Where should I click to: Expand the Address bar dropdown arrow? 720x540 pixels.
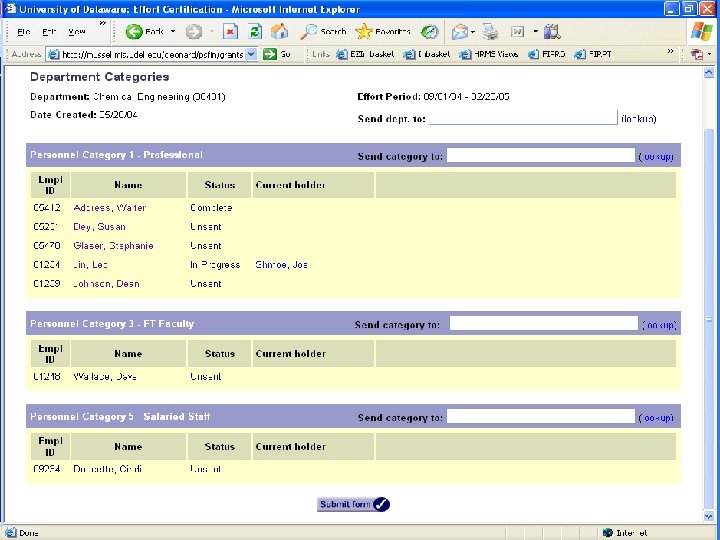pyautogui.click(x=251, y=54)
